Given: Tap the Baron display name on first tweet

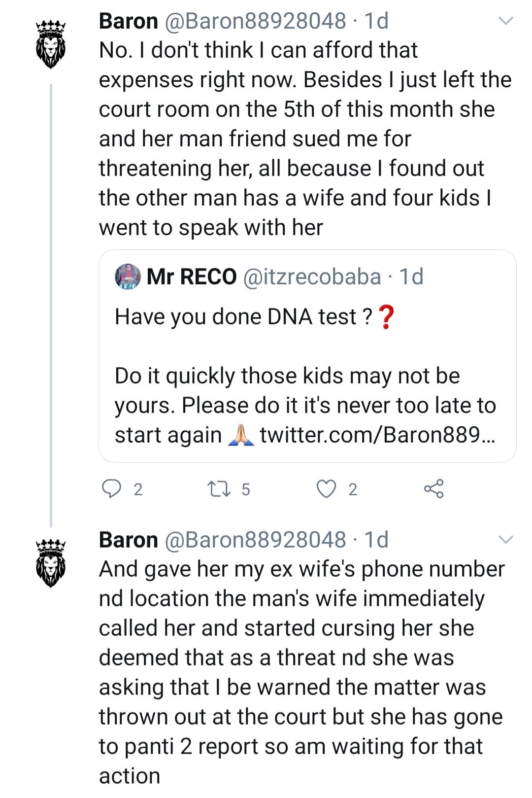Looking at the screenshot, I should (x=128, y=21).
